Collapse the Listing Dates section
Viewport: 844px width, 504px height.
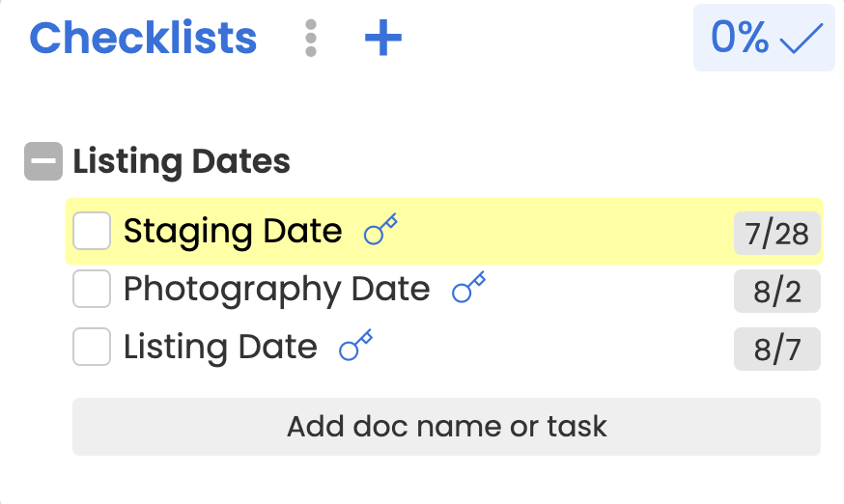pos(42,161)
